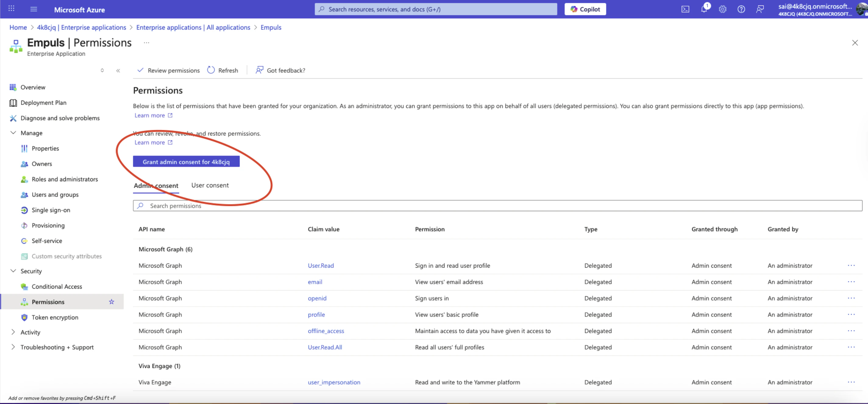868x404 pixels.
Task: Switch to the User consent tab
Action: pyautogui.click(x=210, y=186)
